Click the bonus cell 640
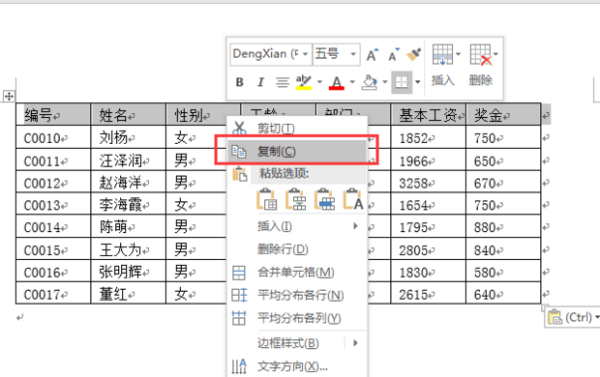Viewport: 600px width, 377px height. click(x=504, y=294)
